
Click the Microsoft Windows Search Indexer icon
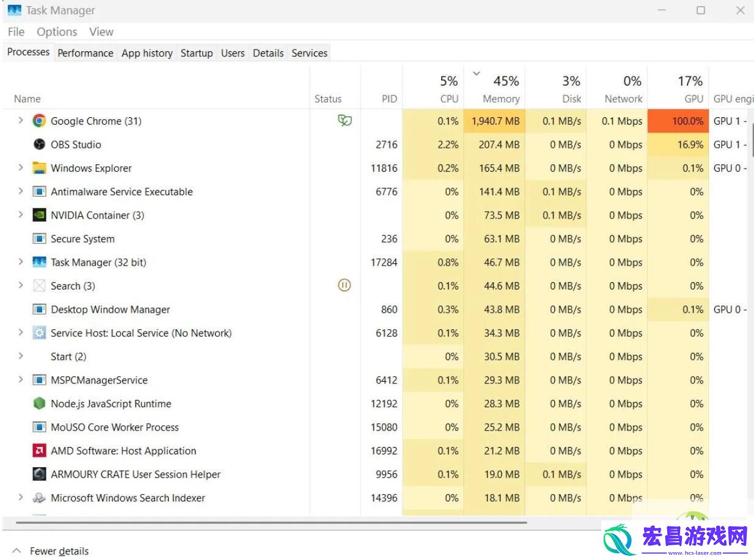point(39,498)
